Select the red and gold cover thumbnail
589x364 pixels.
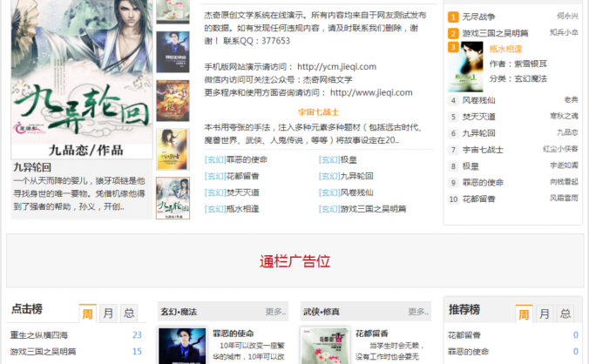(x=173, y=100)
